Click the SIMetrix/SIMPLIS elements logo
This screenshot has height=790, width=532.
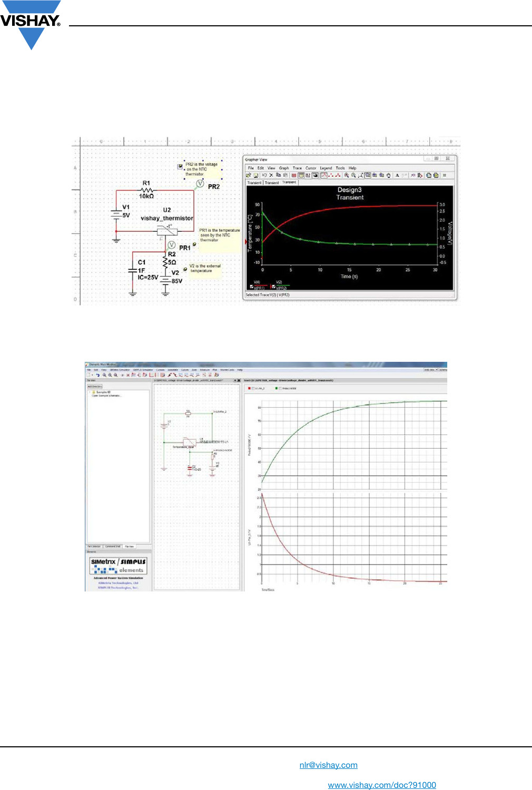(118, 566)
